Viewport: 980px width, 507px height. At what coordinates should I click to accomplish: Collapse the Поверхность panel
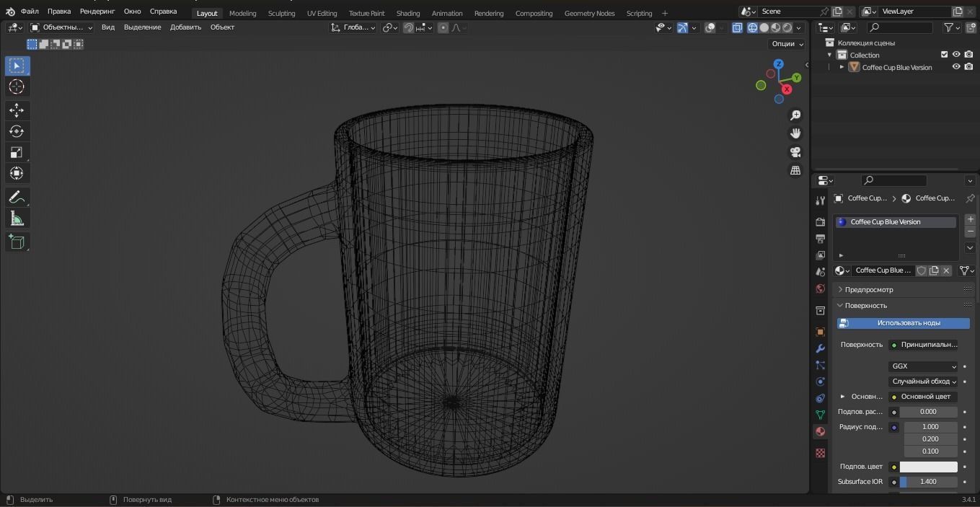[903, 306]
